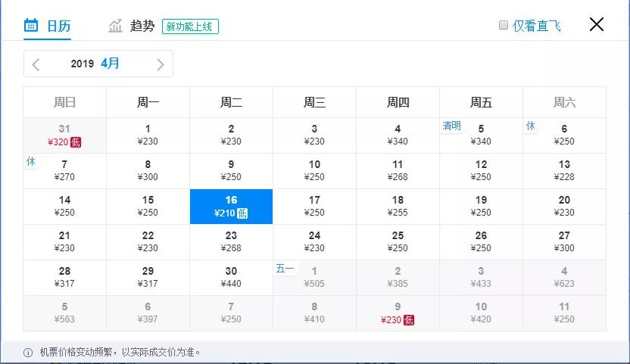Click the 新功能上线 badge
The width and height of the screenshot is (630, 364).
[x=191, y=26]
